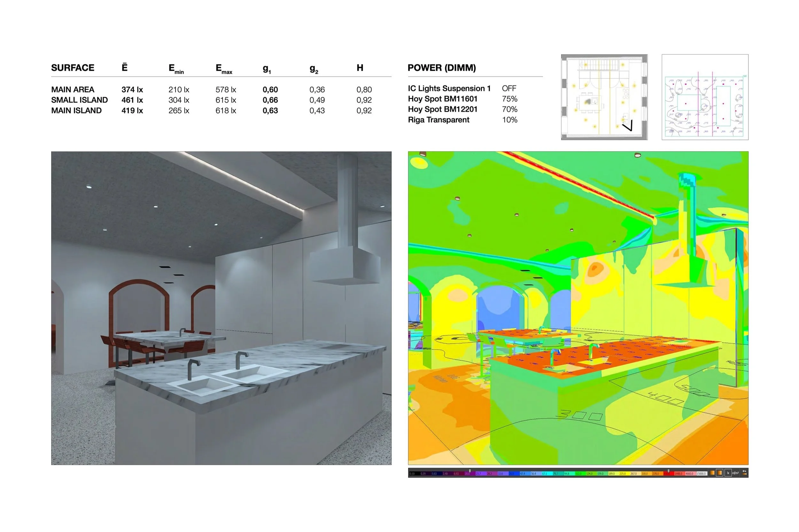799x532 pixels.
Task: Select the SMALL ISLAND surface entry
Action: [x=80, y=100]
